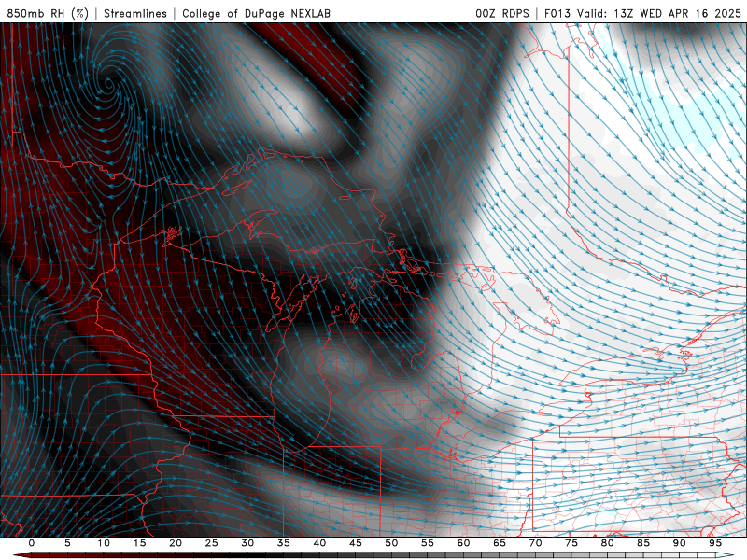Viewport: 747px width, 560px height.
Task: Click the "00Z RDPS" model run label
Action: pos(502,13)
